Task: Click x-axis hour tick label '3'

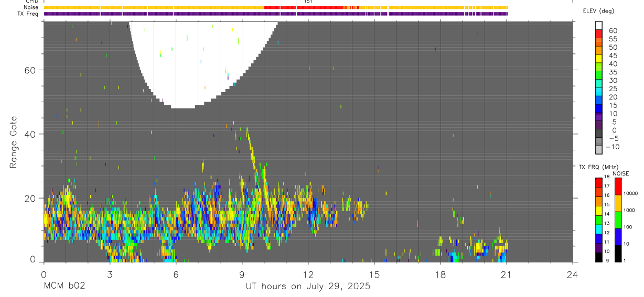Action: coord(110,274)
